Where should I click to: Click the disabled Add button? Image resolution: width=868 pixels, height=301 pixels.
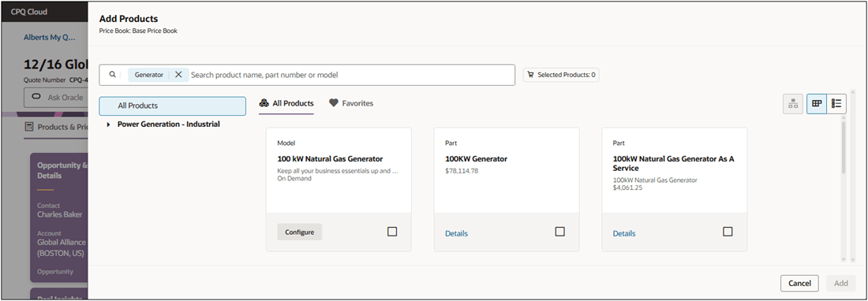[x=841, y=284]
